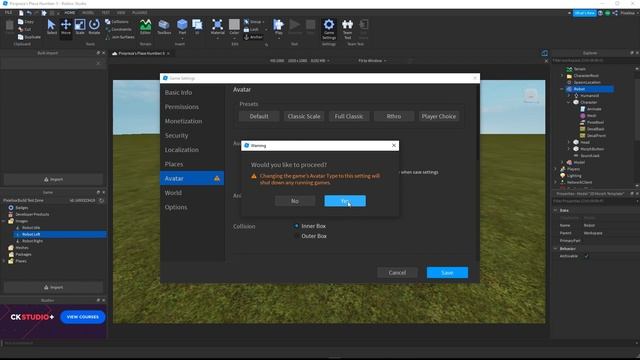The height and width of the screenshot is (360, 640).
Task: Click Cancel in Game Settings
Action: tap(397, 273)
